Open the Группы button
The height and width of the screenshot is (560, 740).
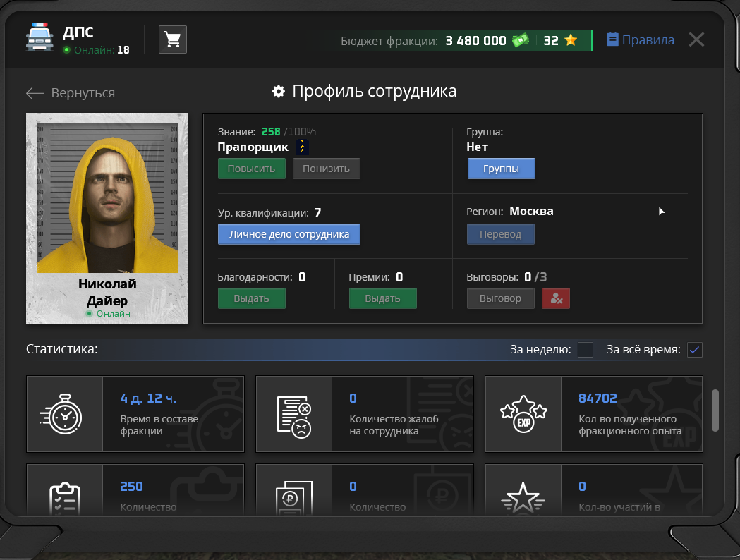(x=501, y=169)
